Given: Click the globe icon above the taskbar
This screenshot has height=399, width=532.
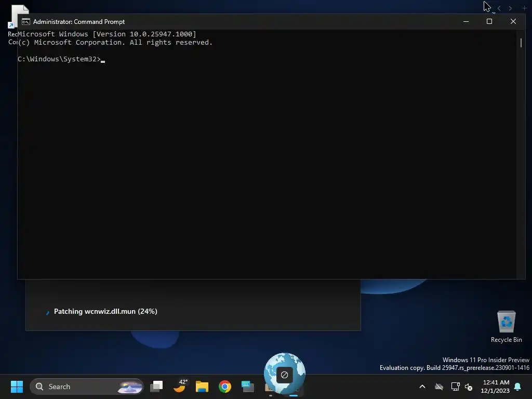Looking at the screenshot, I should click(x=285, y=373).
